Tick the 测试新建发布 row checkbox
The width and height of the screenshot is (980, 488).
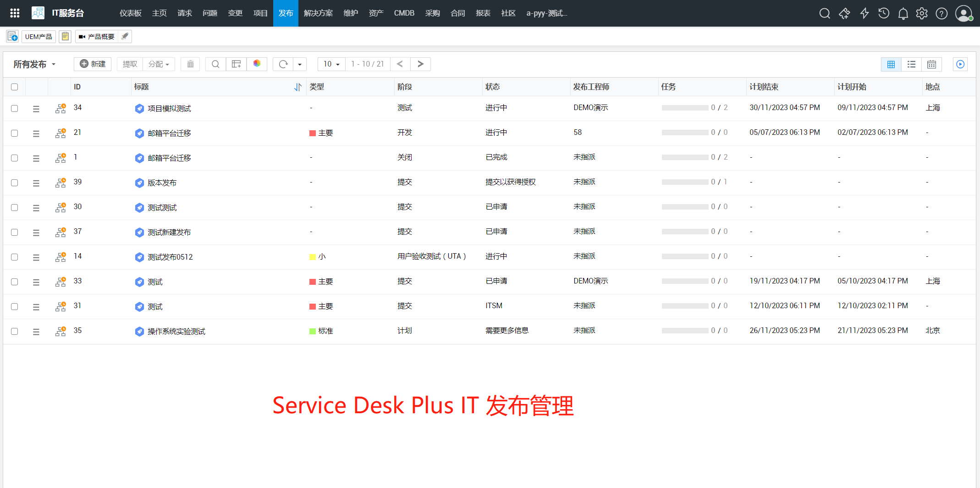coord(15,233)
